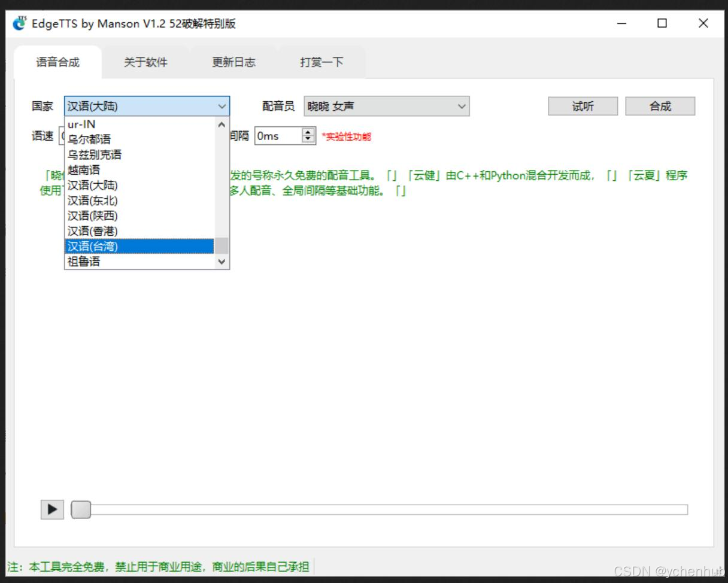This screenshot has height=583, width=728.
Task: Click the dropdown list scrollbar thumb
Action: 222,245
